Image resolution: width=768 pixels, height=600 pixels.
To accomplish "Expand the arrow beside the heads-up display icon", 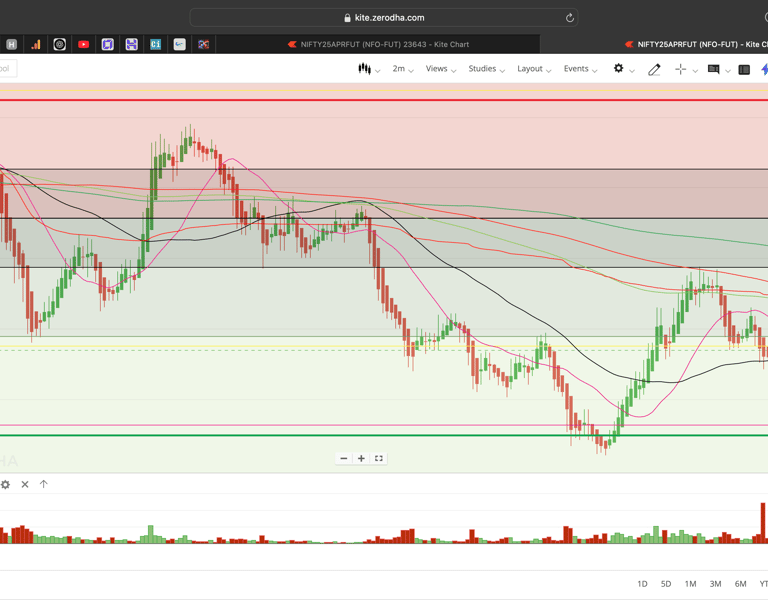I will tap(728, 71).
